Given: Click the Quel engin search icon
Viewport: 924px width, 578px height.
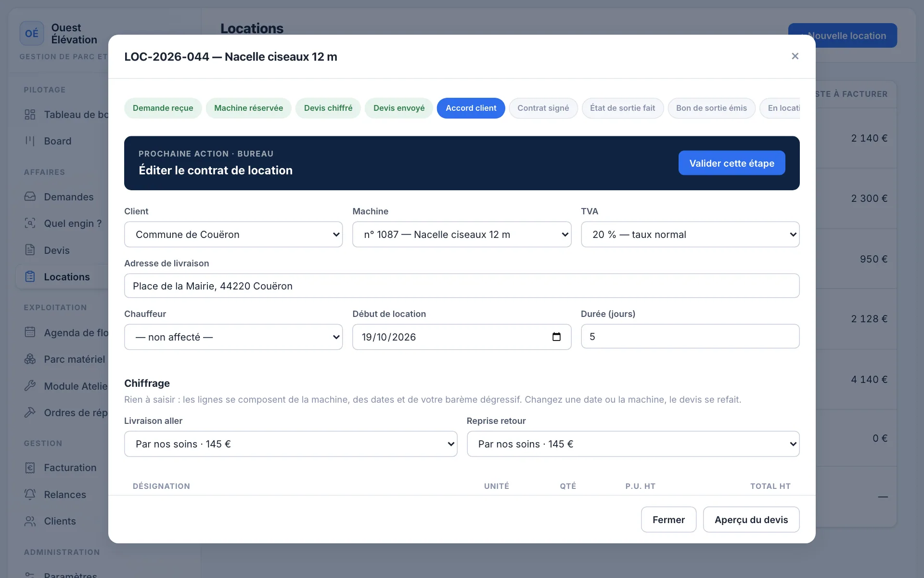Looking at the screenshot, I should pos(30,223).
